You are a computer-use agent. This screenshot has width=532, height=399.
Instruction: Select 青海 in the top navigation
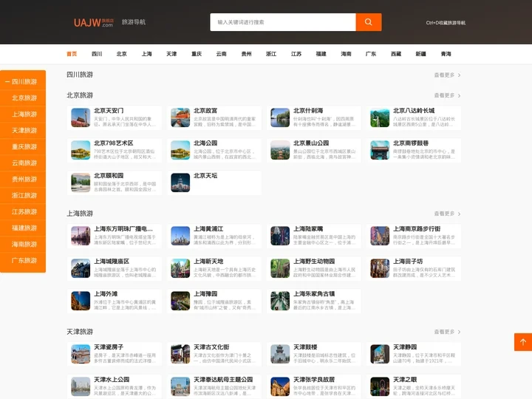click(x=446, y=54)
